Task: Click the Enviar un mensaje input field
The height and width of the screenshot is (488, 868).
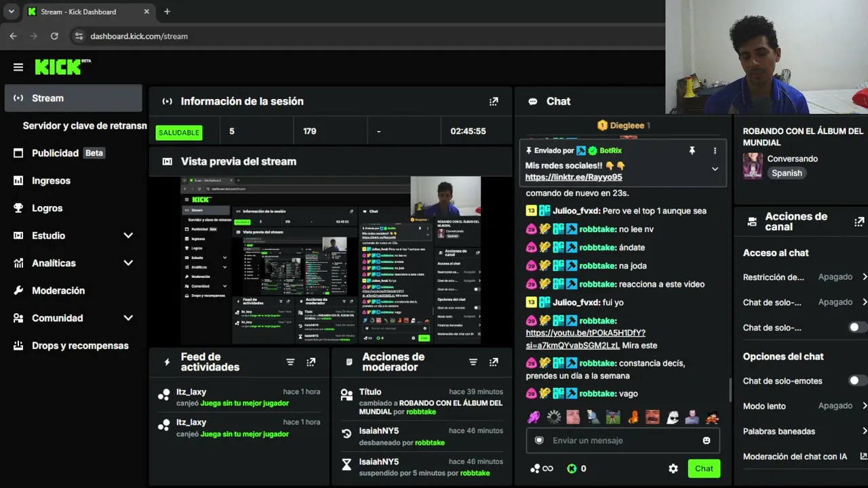Action: (623, 441)
